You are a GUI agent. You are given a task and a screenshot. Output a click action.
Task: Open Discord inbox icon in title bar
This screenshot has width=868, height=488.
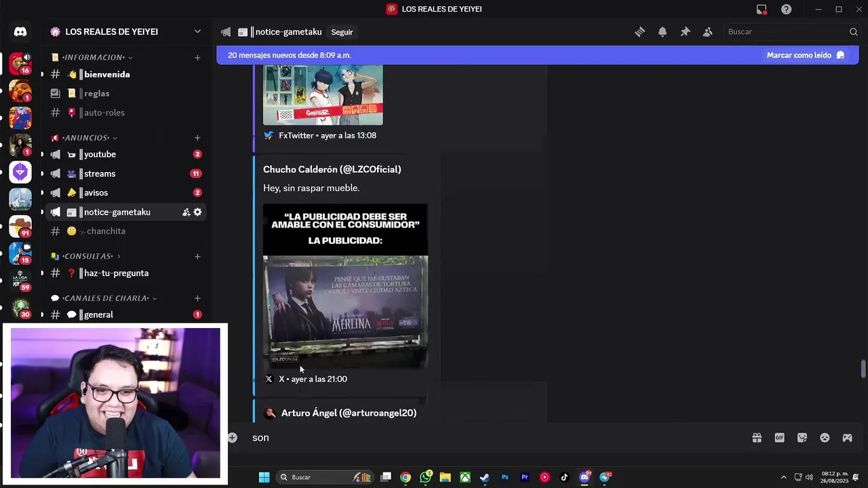click(x=762, y=9)
